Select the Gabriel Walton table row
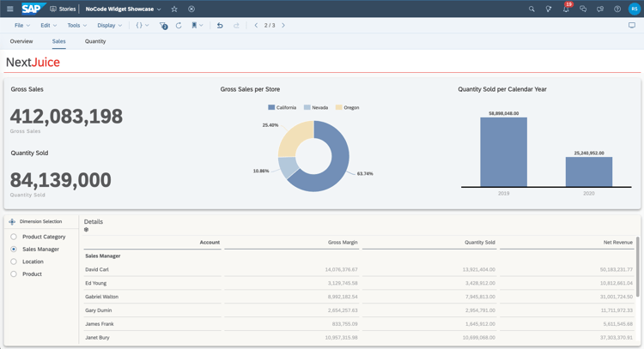The width and height of the screenshot is (644, 349). pos(360,297)
